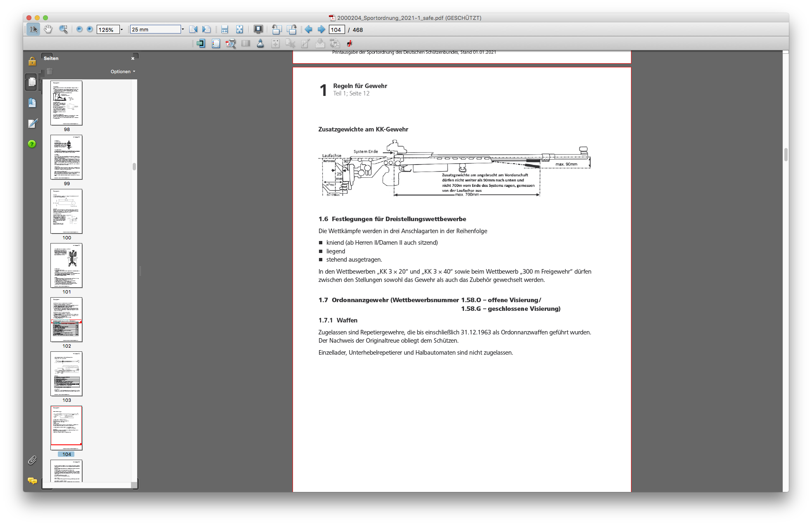812x525 pixels.
Task: Go to next page with right arrow
Action: click(321, 29)
